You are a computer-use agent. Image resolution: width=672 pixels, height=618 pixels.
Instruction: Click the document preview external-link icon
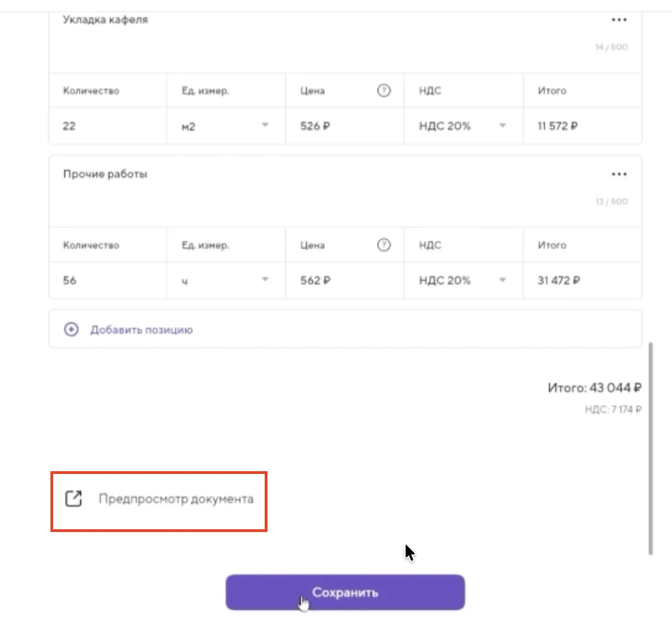coord(73,499)
